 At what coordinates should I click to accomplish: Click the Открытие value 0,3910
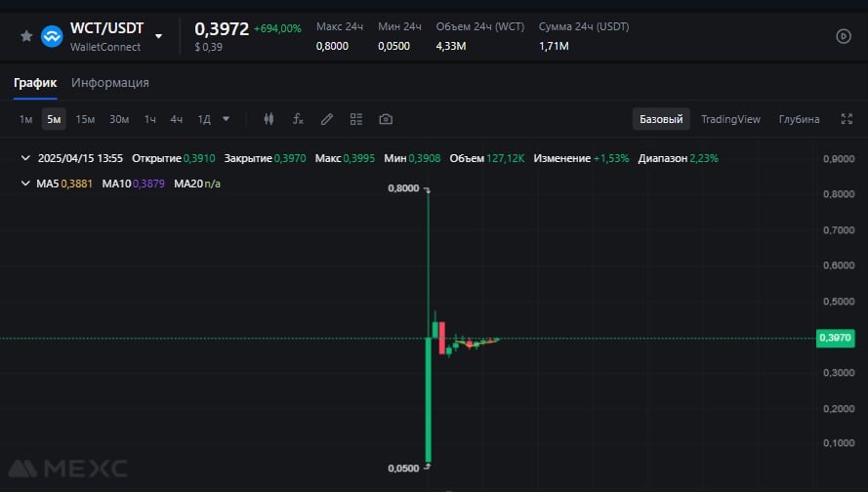[x=199, y=158]
